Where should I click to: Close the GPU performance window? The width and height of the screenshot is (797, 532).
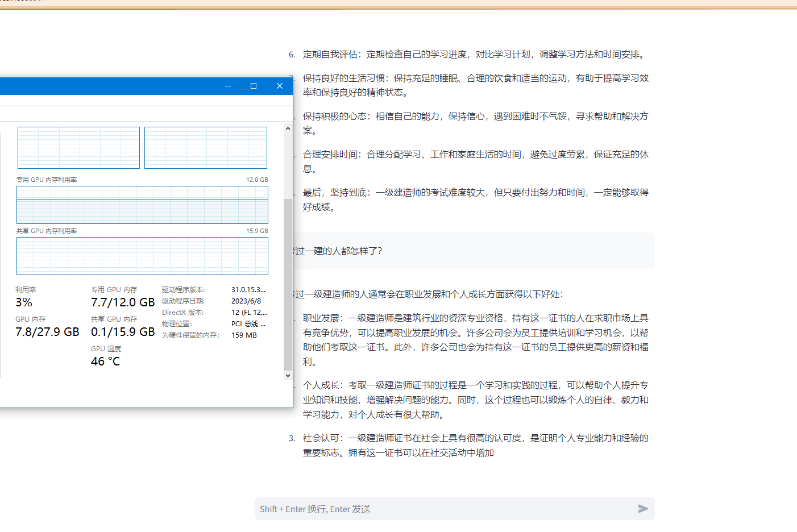(279, 86)
